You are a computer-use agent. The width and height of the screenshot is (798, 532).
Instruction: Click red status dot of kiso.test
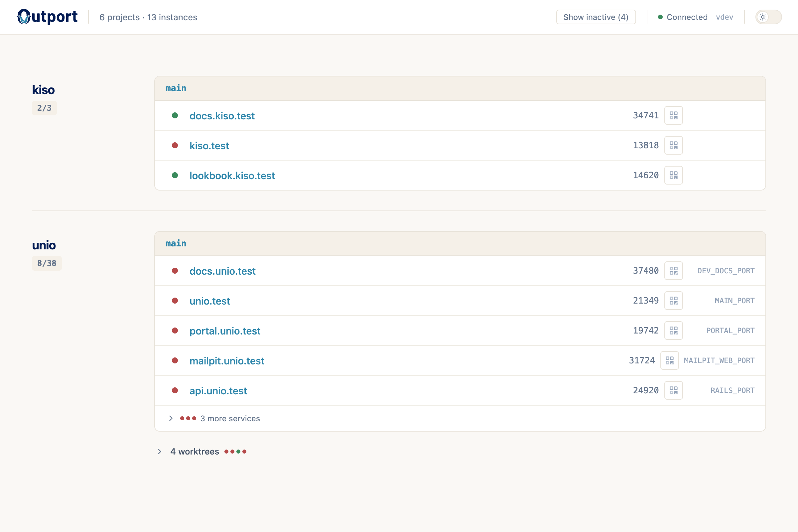click(x=175, y=145)
